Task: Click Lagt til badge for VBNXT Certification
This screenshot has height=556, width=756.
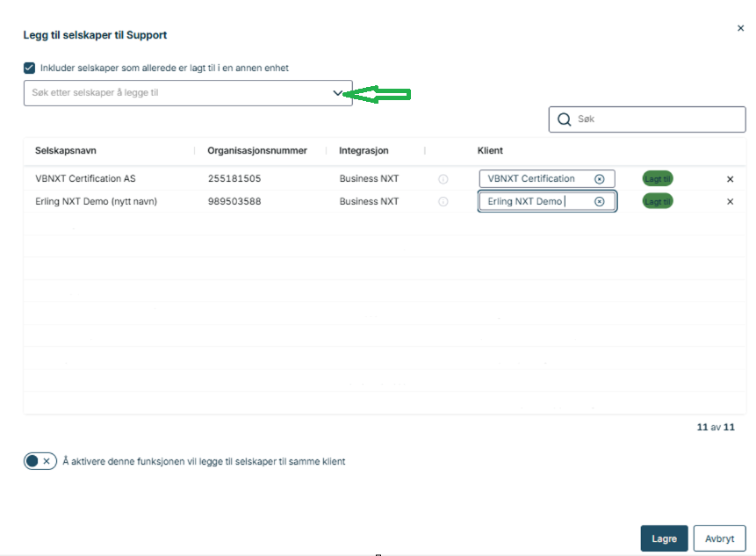Action: coord(658,179)
